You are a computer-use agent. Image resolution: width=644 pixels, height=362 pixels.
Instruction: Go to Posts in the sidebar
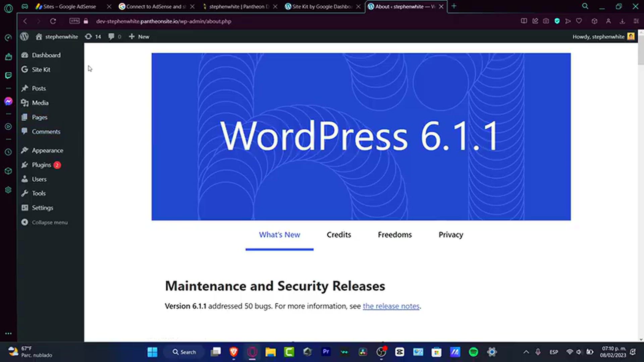tap(39, 88)
